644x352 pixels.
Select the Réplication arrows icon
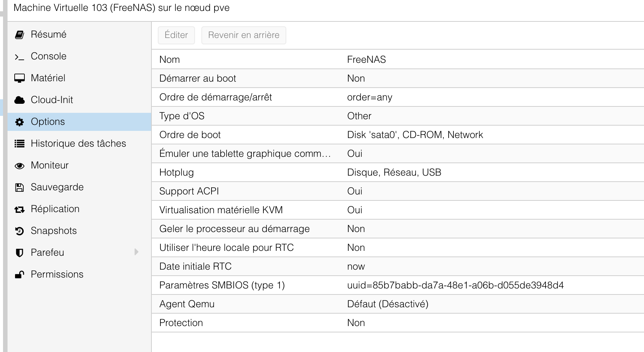pyautogui.click(x=20, y=209)
